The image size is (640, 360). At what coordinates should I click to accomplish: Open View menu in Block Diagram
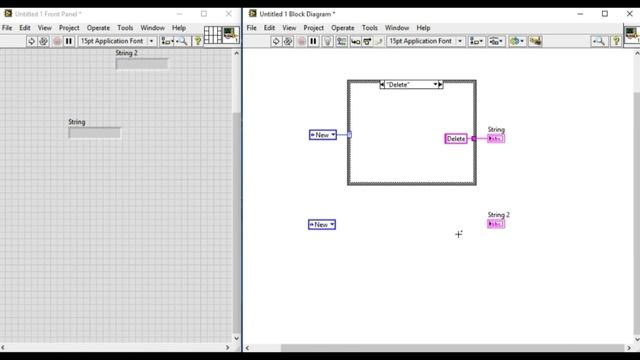[289, 28]
